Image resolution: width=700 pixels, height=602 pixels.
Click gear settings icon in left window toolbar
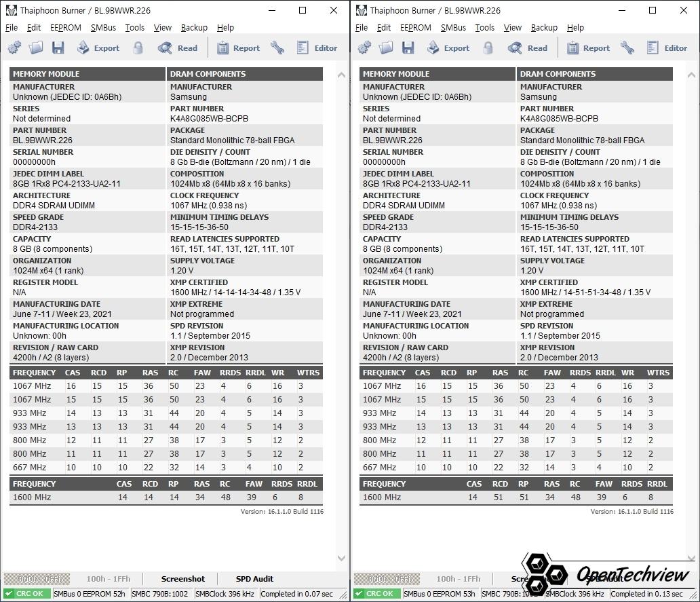pos(14,48)
